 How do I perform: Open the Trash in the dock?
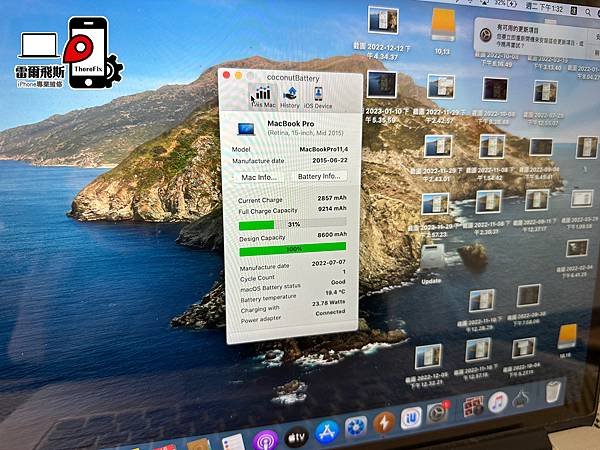coord(553,392)
